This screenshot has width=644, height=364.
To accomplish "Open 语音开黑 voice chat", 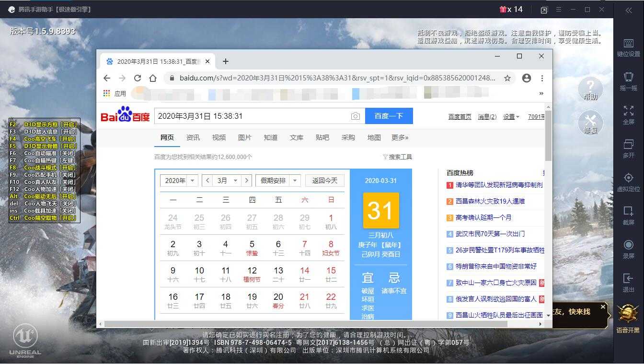I will 628,318.
